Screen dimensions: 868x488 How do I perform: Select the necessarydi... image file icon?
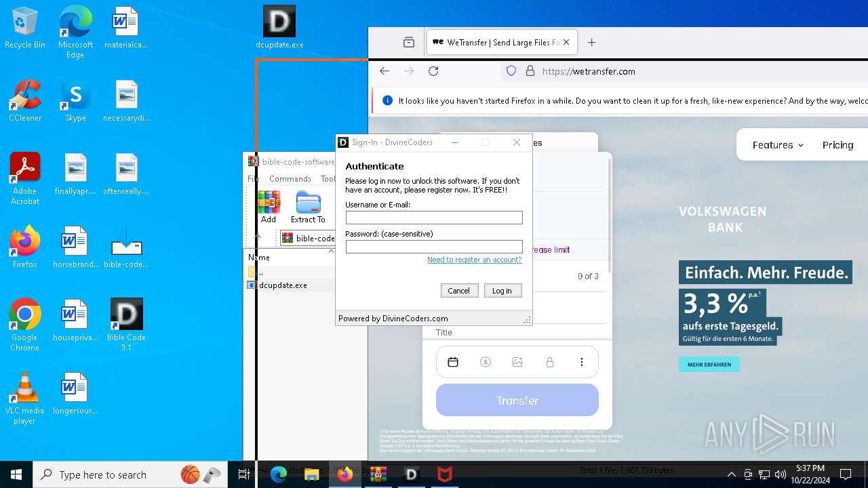[126, 101]
